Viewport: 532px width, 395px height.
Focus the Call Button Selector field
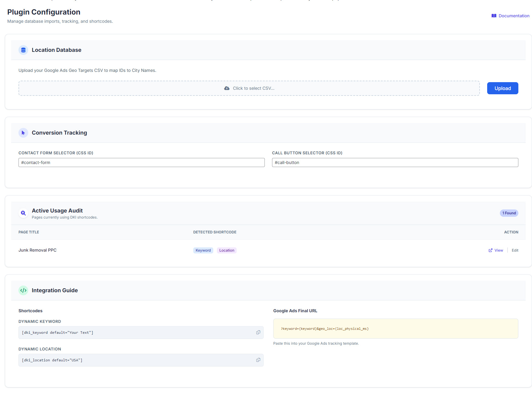[x=395, y=162]
